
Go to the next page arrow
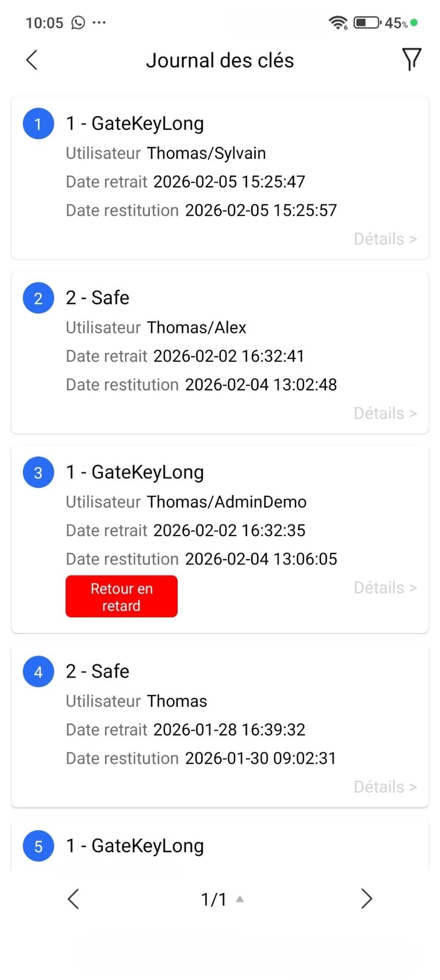[366, 899]
